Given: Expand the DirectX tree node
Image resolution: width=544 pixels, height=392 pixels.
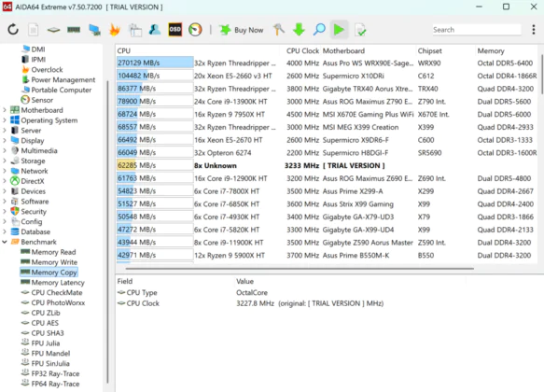Looking at the screenshot, I should pyautogui.click(x=5, y=181).
